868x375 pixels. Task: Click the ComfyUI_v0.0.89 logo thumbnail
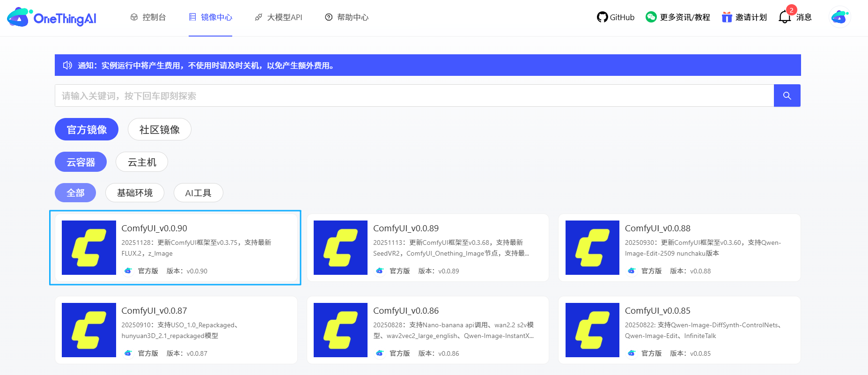[x=340, y=248]
